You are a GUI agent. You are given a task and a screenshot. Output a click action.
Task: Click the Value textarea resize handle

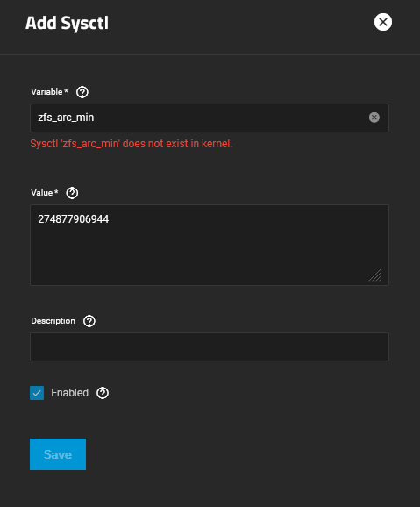375,275
